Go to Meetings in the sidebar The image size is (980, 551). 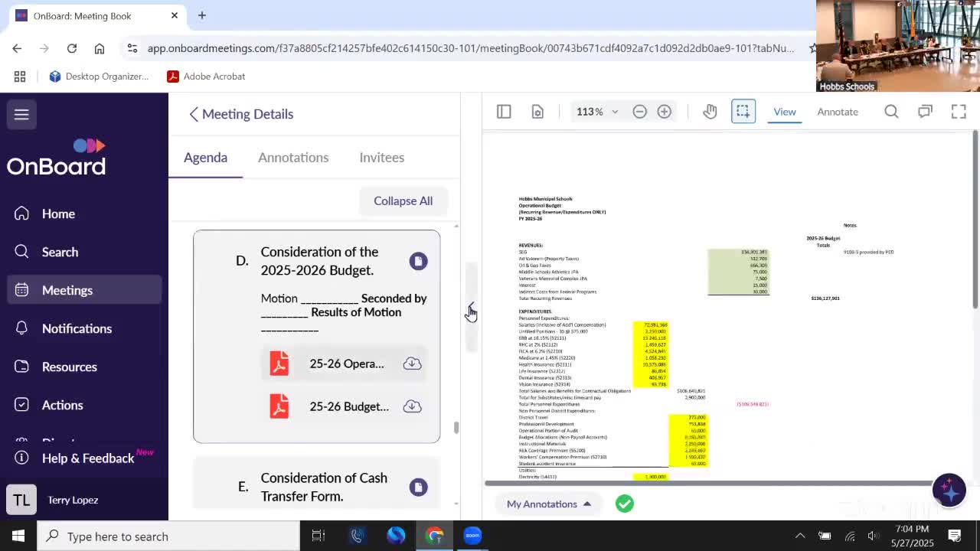tap(67, 290)
